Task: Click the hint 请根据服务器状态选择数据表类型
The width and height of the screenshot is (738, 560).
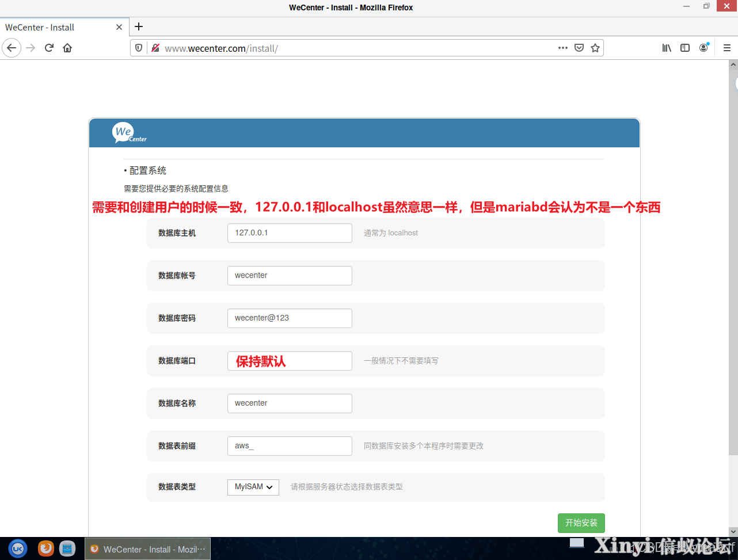Action: tap(347, 487)
